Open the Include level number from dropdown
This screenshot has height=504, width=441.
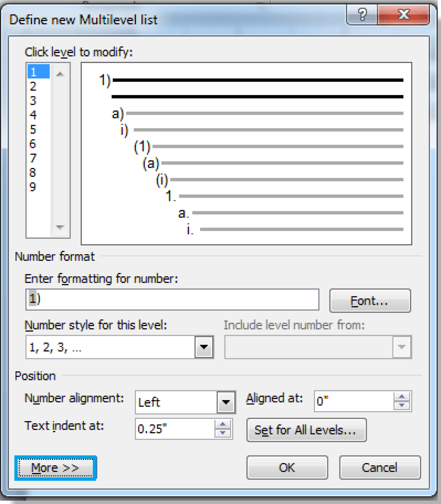click(401, 347)
